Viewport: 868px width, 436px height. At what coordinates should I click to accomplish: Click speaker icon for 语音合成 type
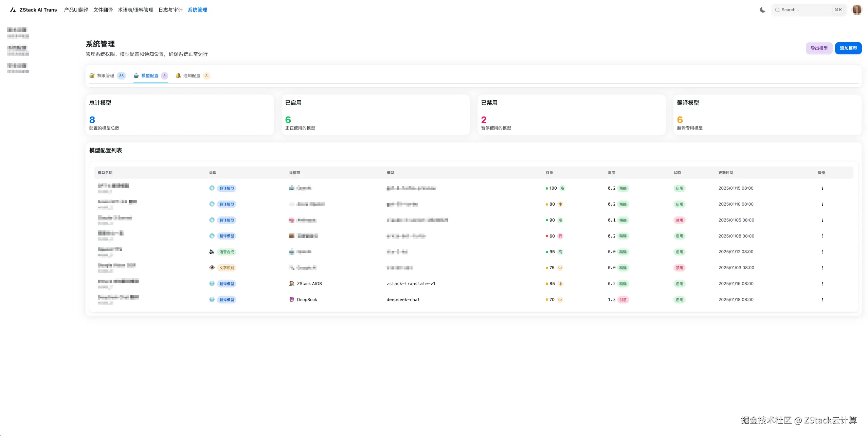[212, 252]
